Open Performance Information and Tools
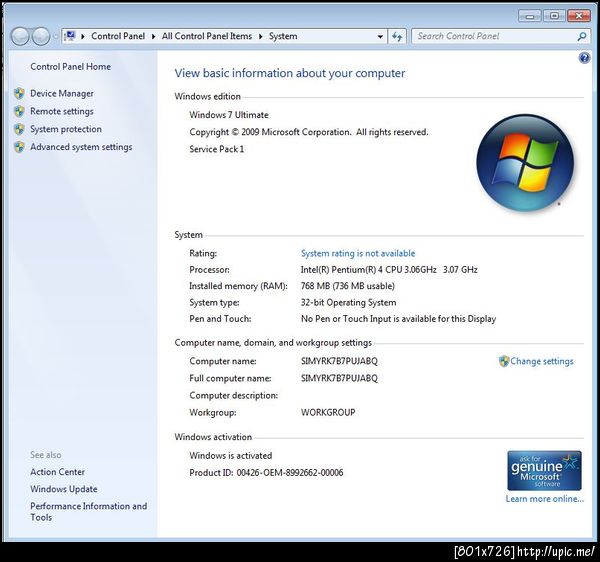 (x=88, y=512)
